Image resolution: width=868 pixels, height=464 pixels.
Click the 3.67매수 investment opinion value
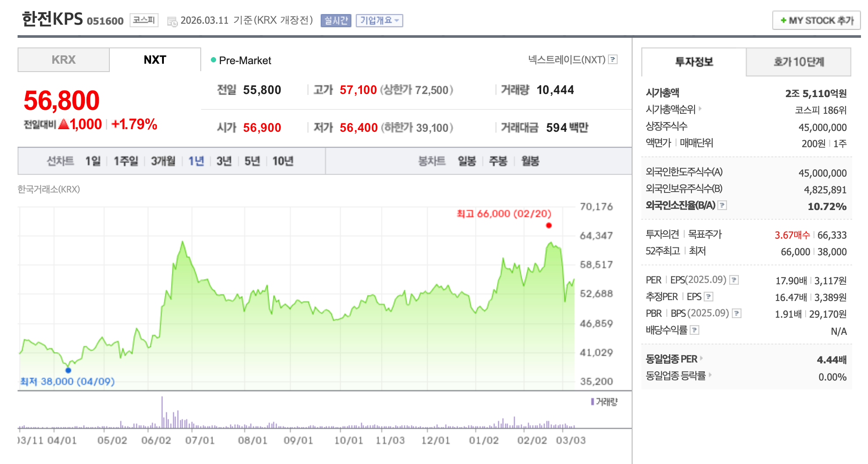[x=792, y=235]
